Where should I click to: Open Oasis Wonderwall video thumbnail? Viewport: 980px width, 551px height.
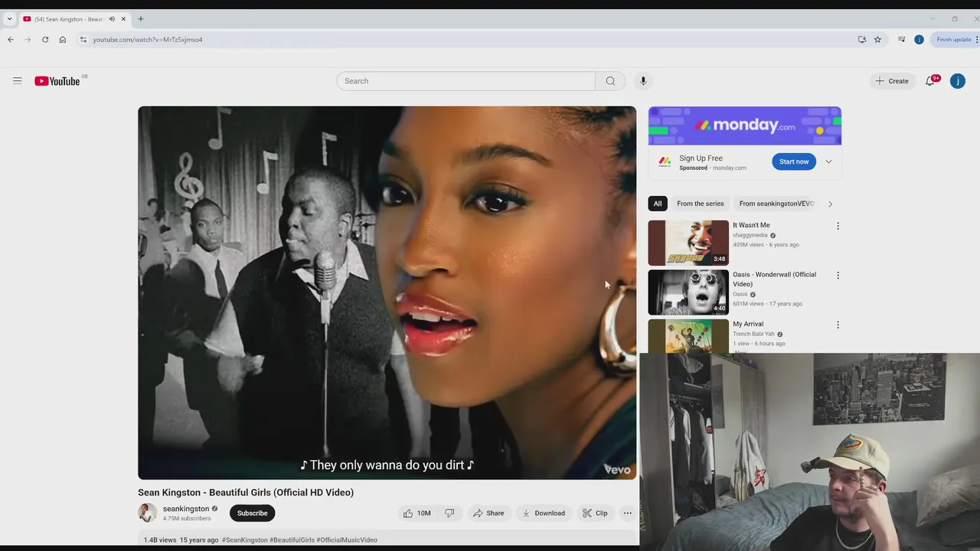point(688,292)
